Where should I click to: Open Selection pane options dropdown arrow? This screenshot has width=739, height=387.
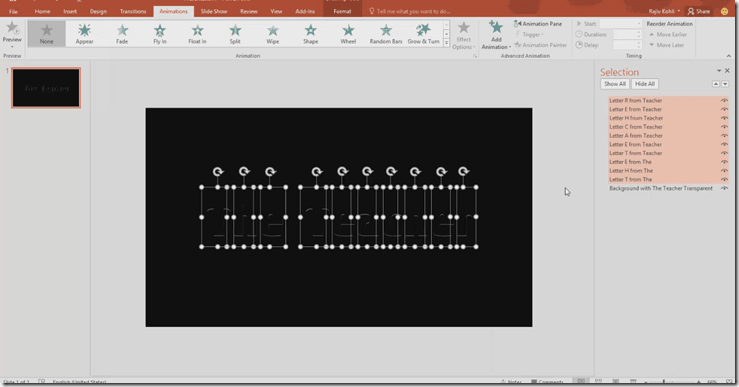click(x=719, y=71)
